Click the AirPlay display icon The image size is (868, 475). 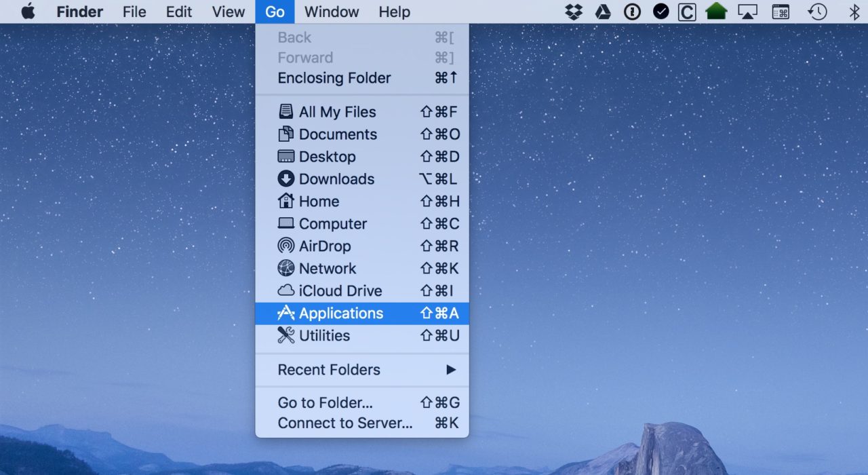point(747,12)
